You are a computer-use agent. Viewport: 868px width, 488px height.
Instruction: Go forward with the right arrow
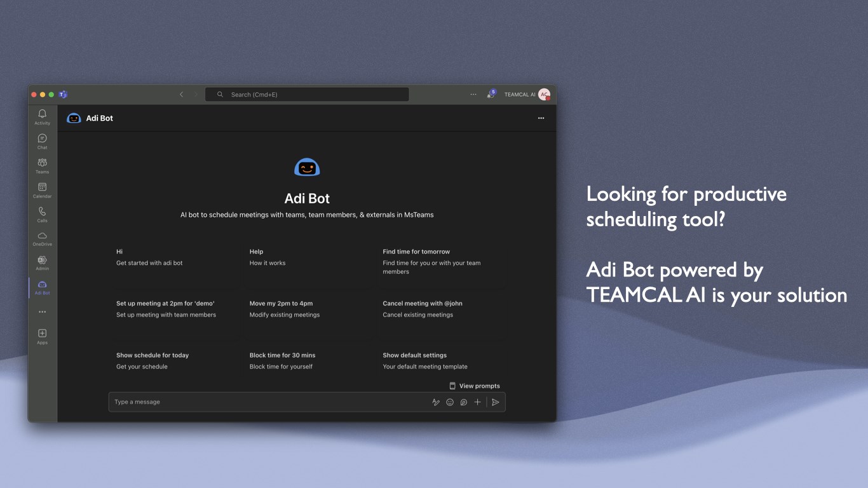[196, 95]
